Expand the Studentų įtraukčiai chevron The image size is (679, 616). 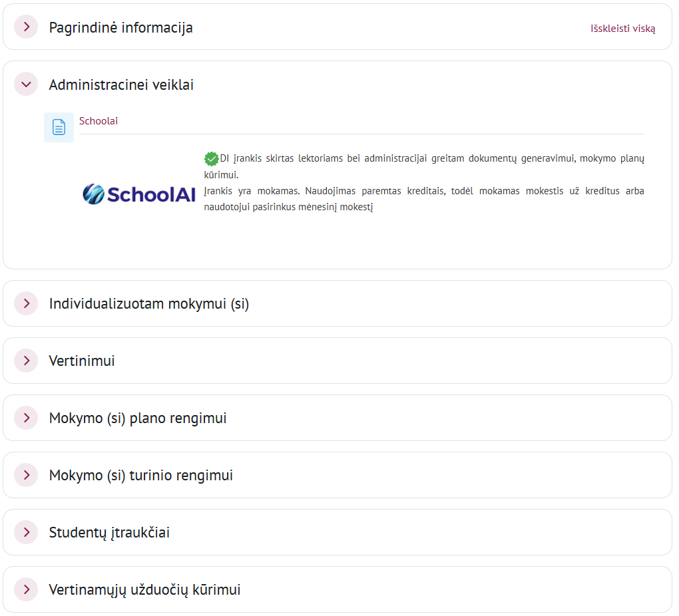click(26, 532)
